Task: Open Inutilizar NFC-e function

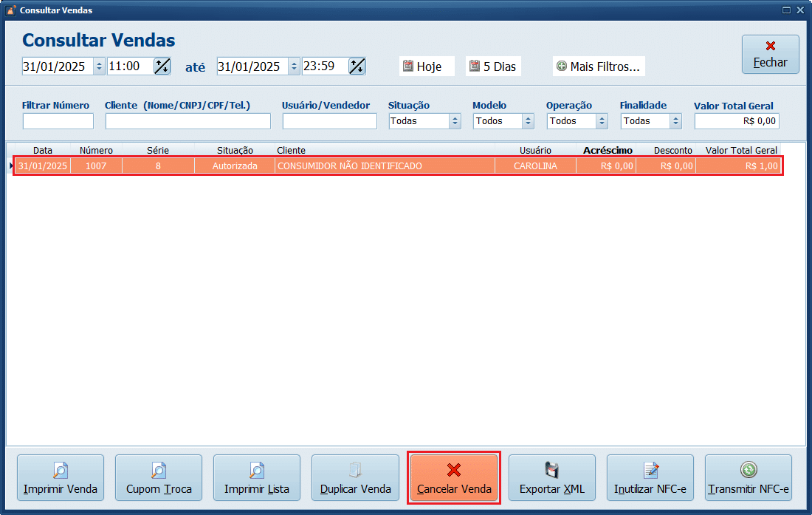Action: click(650, 480)
